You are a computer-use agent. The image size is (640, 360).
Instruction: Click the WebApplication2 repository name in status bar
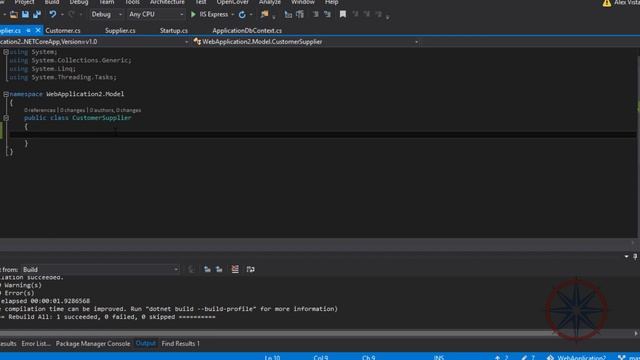pos(582,358)
